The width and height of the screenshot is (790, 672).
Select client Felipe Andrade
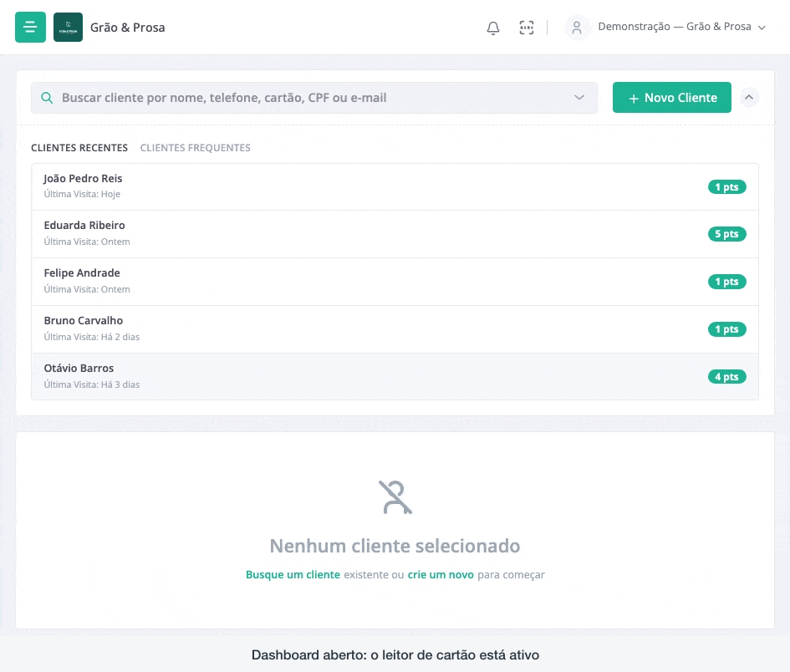395,282
